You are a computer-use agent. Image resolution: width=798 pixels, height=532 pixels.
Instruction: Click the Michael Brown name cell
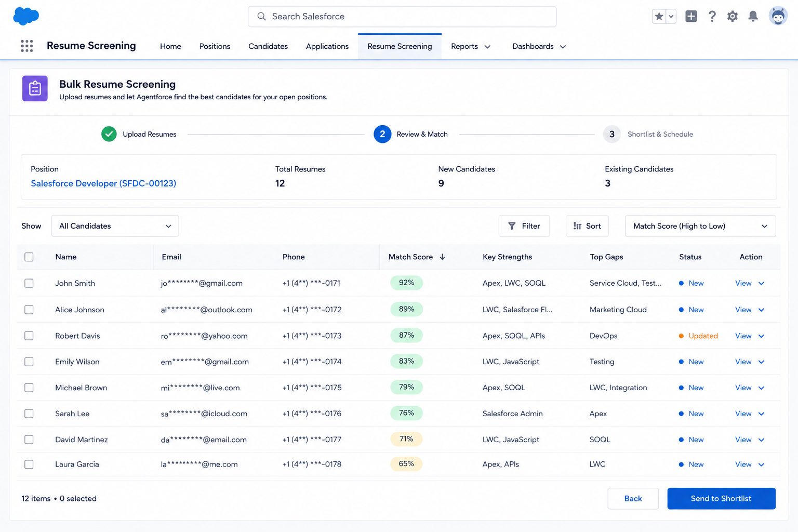pos(81,388)
